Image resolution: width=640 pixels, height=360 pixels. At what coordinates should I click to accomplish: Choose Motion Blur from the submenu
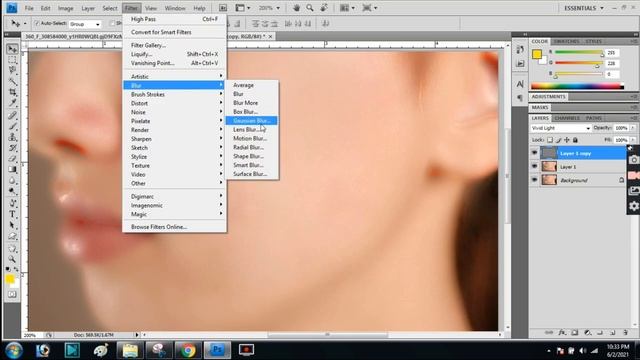point(252,138)
